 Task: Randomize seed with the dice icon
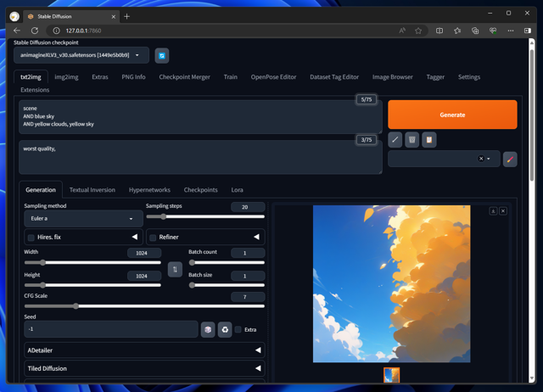click(x=208, y=329)
